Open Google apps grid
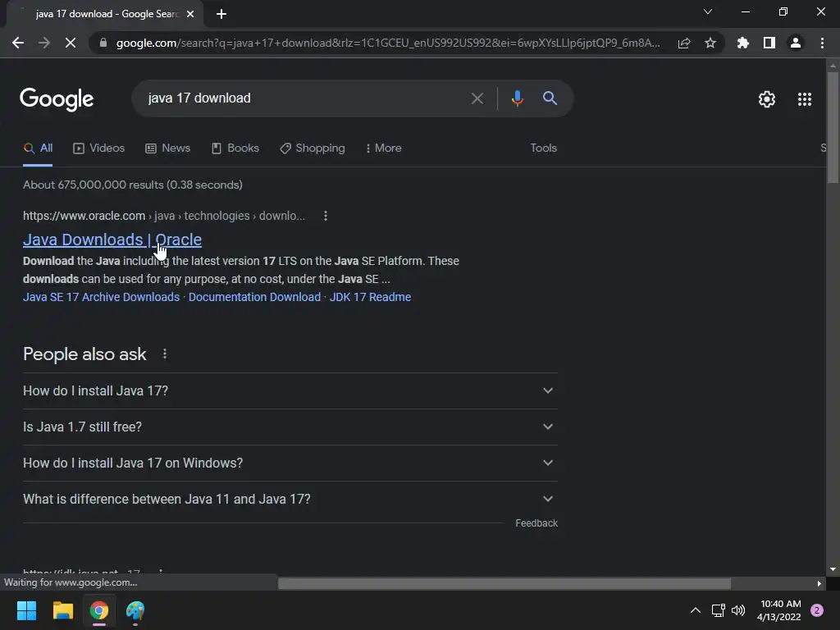This screenshot has width=840, height=630. [804, 99]
